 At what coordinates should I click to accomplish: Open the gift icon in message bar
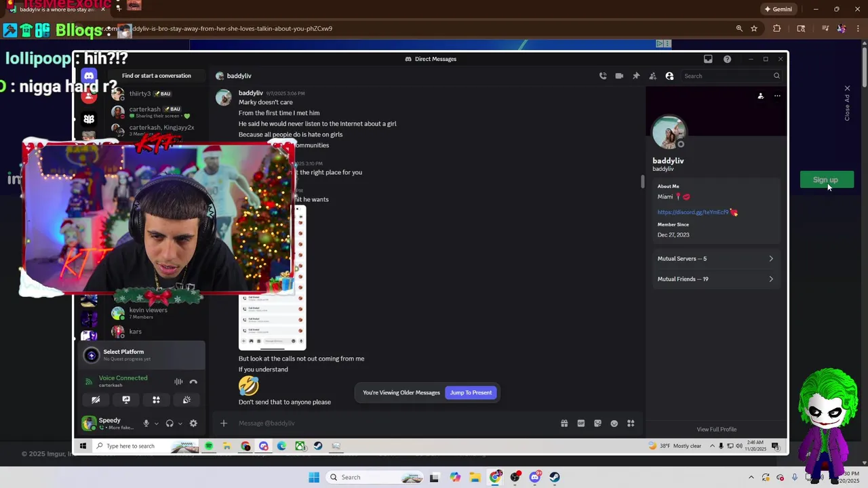(564, 424)
